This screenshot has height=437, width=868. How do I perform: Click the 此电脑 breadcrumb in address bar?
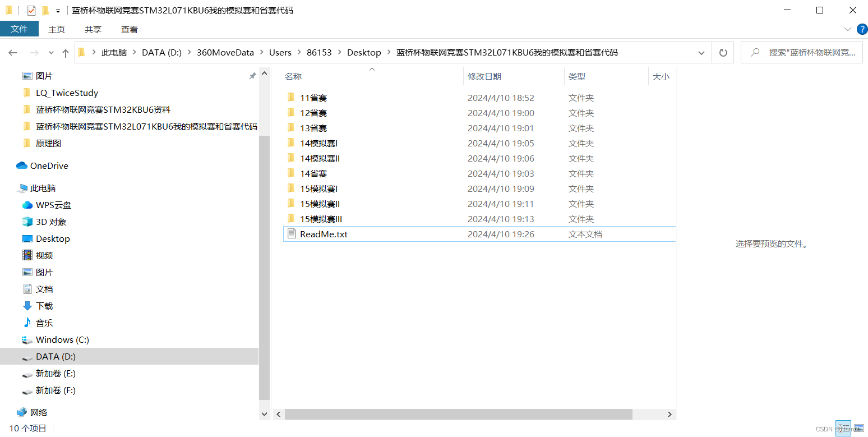pos(114,53)
